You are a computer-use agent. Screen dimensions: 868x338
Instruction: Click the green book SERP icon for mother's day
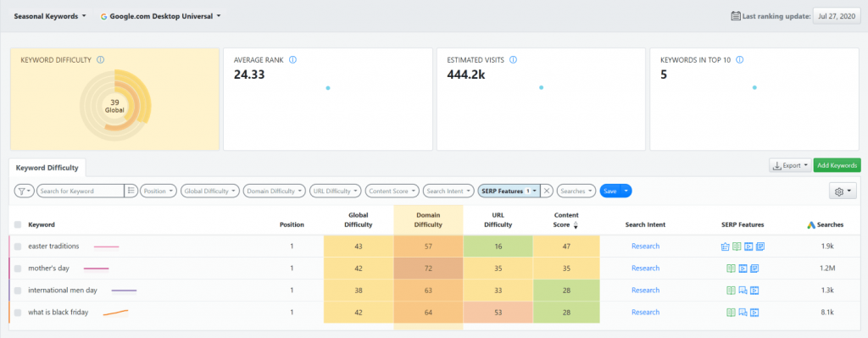[x=731, y=269]
